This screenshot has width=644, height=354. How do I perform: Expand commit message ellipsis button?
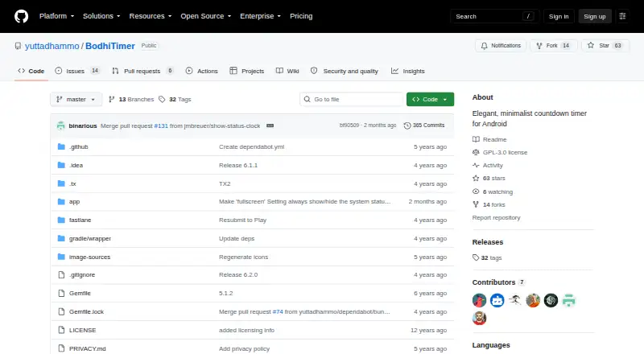coord(270,126)
